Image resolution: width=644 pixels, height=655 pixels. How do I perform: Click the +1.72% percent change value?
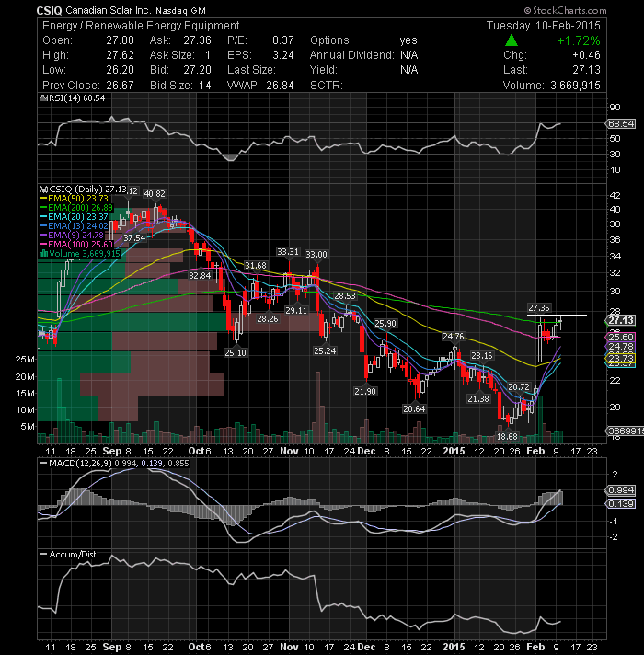coord(579,40)
